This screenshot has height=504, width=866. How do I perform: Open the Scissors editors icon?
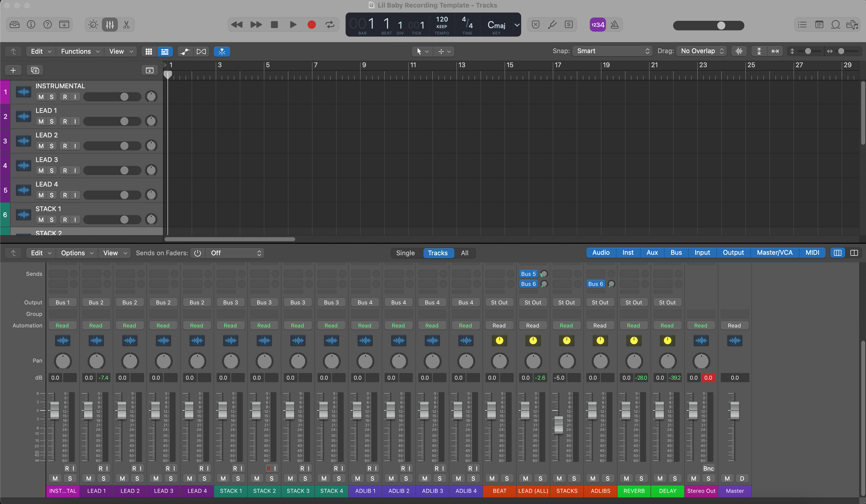tap(126, 25)
